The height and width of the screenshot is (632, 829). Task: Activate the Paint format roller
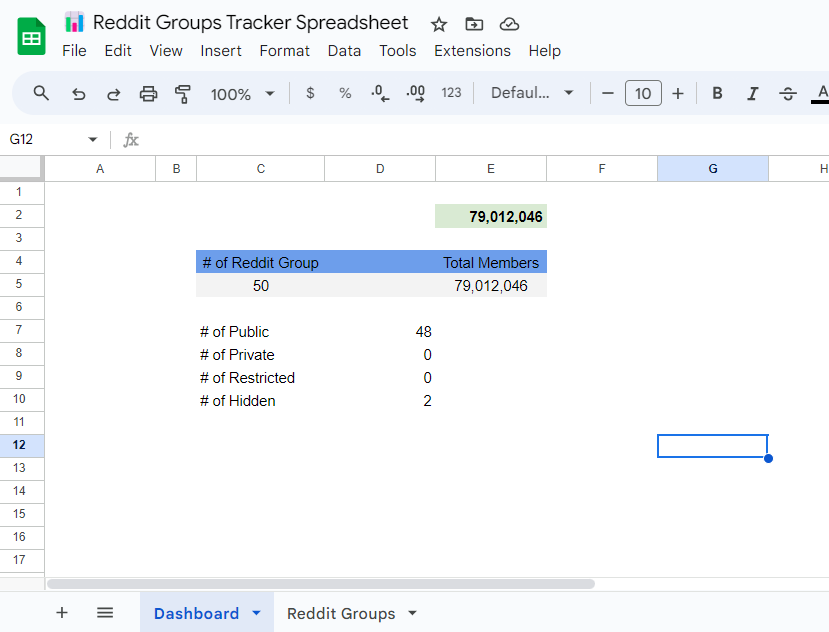pos(183,94)
